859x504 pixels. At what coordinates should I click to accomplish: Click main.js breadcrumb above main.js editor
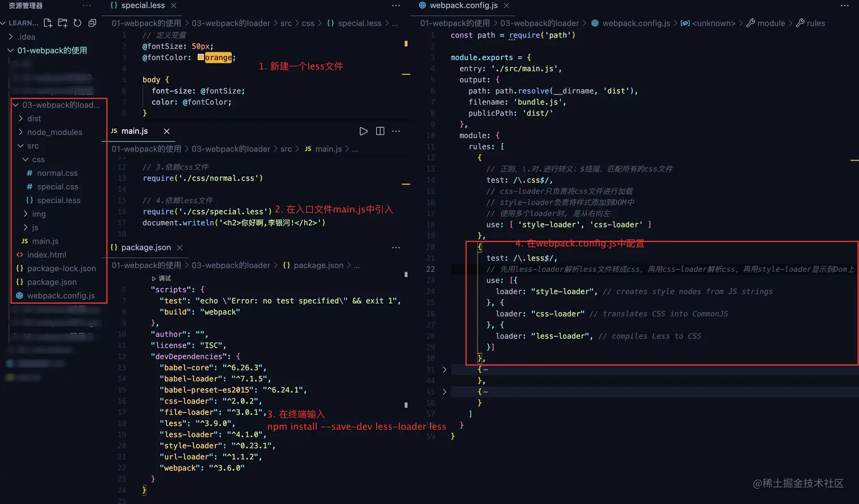328,149
